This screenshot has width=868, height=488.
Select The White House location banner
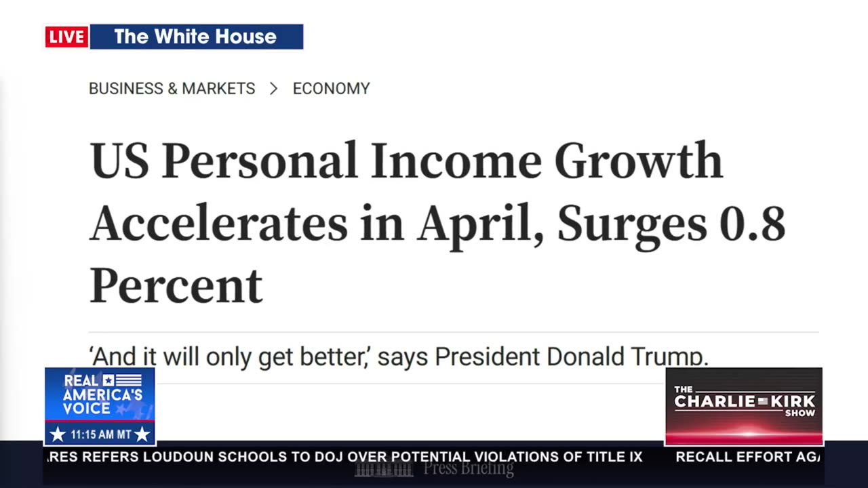click(x=195, y=37)
